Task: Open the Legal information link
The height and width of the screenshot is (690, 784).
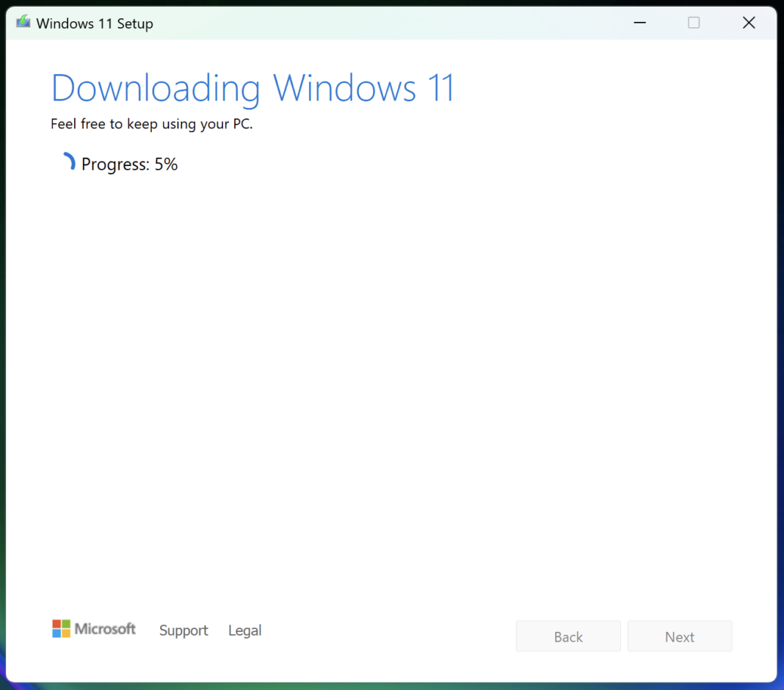Action: [x=244, y=631]
